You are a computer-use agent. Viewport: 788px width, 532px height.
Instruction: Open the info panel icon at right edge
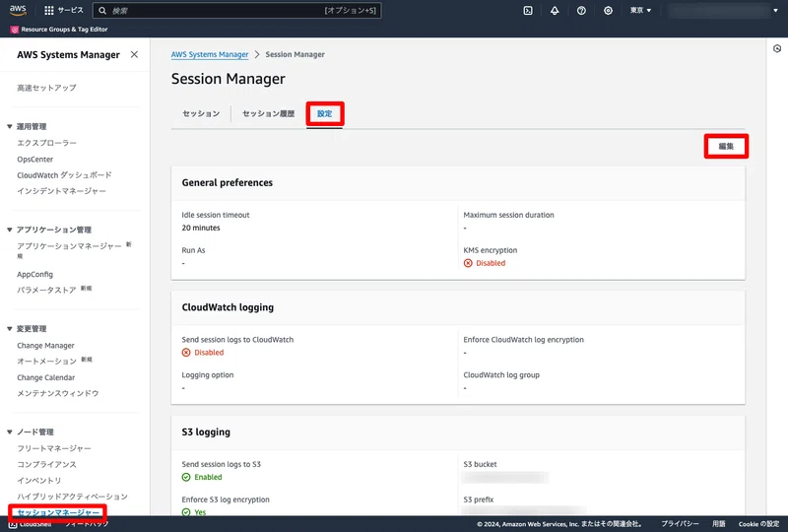(x=777, y=49)
